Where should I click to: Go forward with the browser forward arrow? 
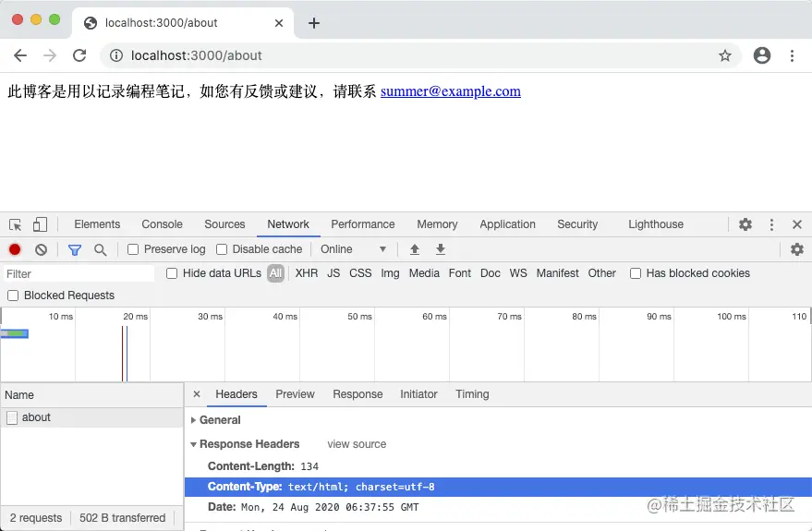tap(50, 55)
